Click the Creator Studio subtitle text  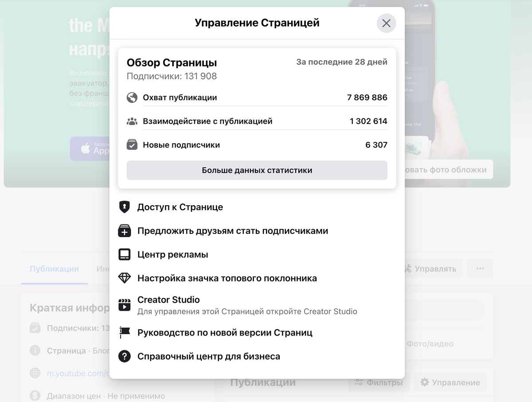[247, 311]
